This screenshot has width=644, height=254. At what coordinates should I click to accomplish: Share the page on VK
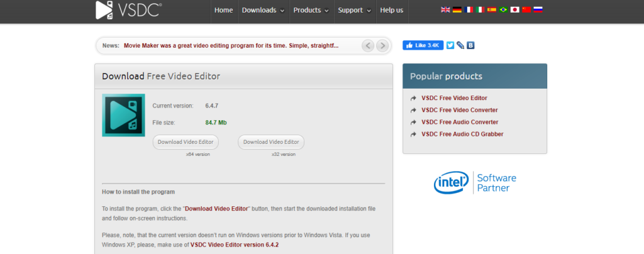470,45
